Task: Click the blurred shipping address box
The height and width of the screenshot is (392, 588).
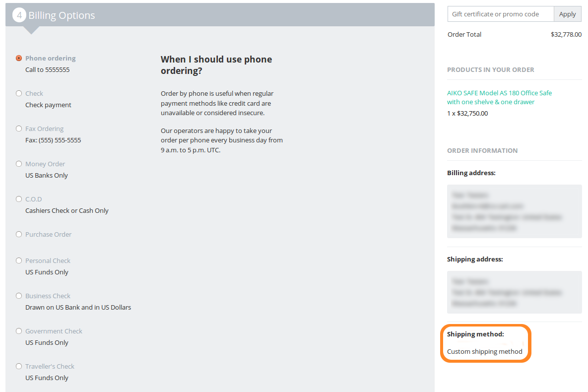Action: point(514,292)
